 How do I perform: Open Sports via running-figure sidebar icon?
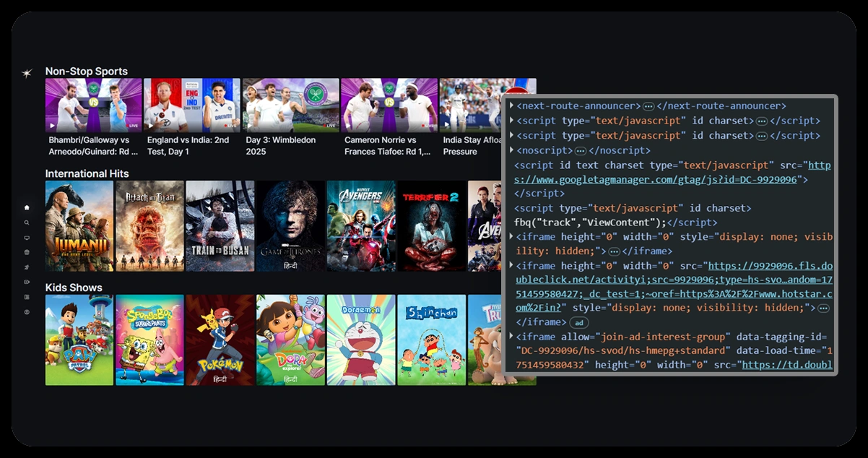[27, 267]
